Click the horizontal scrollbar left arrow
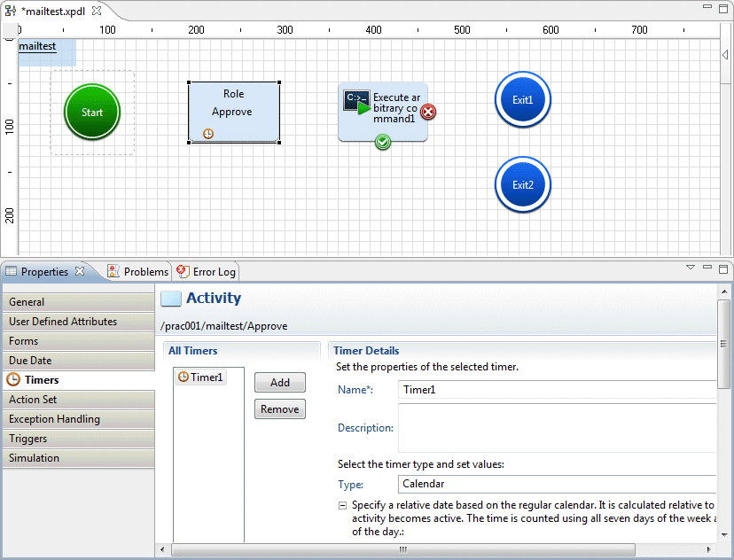This screenshot has width=734, height=560. (x=162, y=549)
